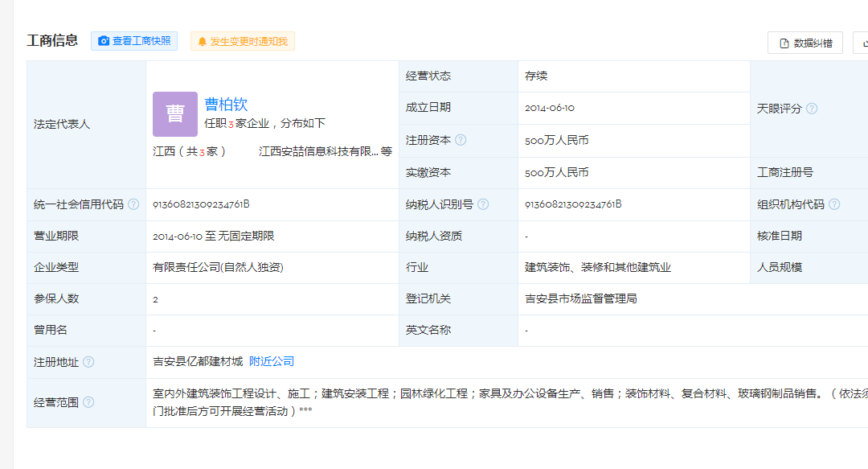Click the cut-off icon button right of 数据纠错
Image resolution: width=868 pixels, height=469 pixels.
(x=862, y=43)
